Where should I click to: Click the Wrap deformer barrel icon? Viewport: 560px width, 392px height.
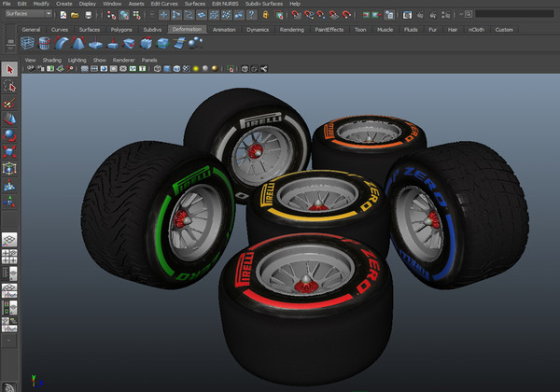[44, 43]
